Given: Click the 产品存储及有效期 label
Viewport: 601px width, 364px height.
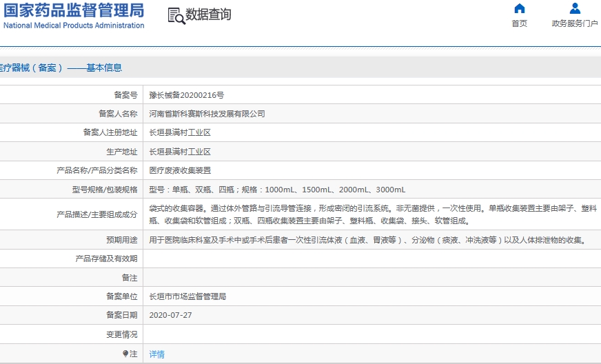Looking at the screenshot, I should click(107, 259).
